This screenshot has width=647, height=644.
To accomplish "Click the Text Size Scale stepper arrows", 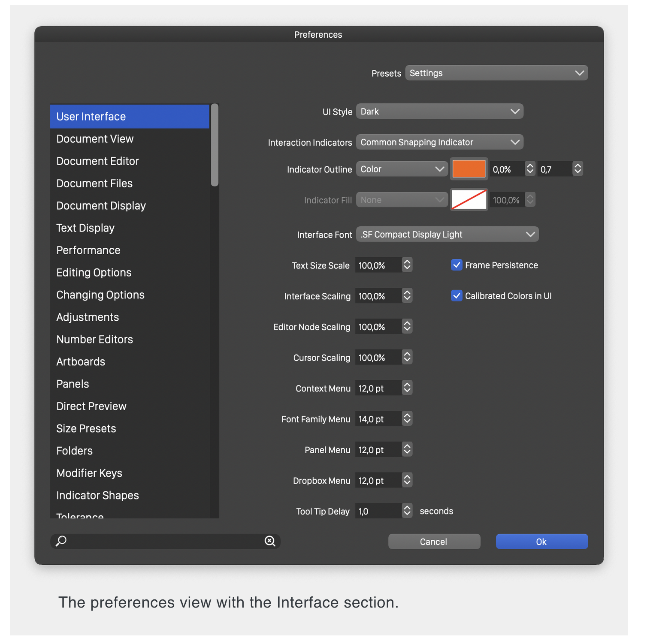I will (407, 265).
